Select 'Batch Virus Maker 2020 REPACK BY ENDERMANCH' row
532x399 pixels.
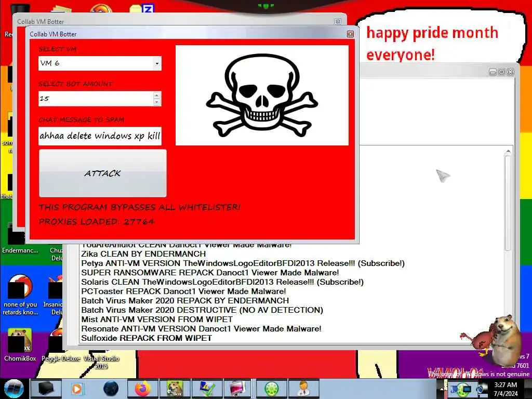point(185,301)
